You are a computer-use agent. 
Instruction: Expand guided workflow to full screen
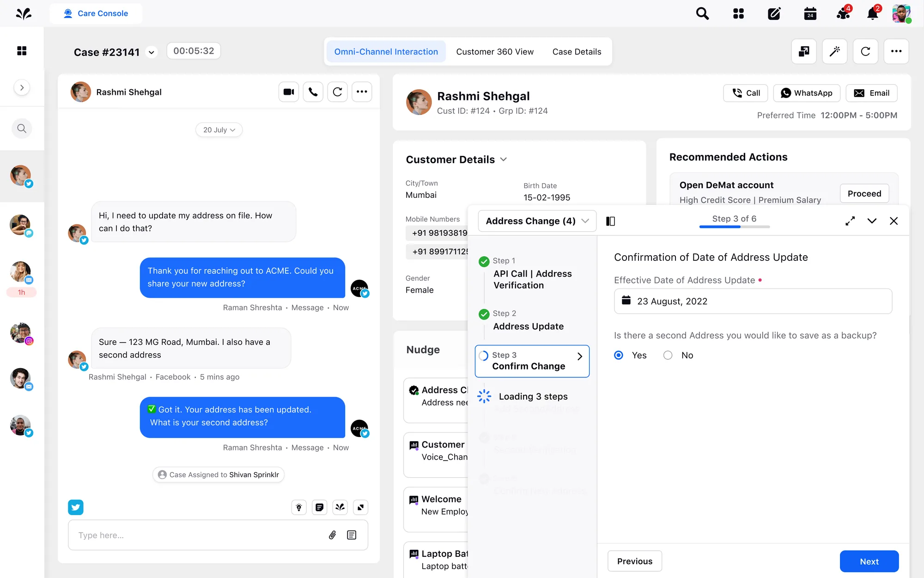pos(850,221)
